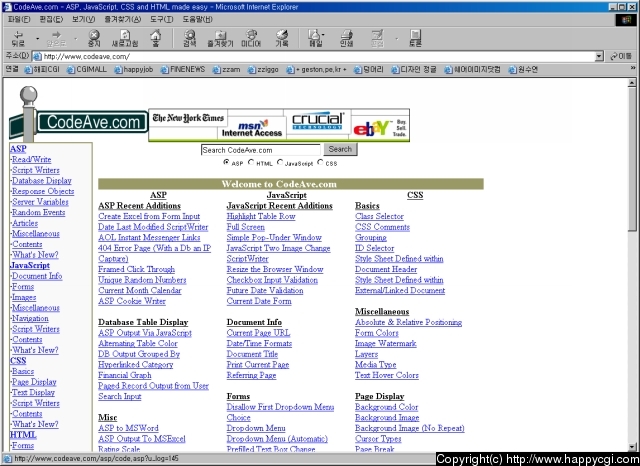Click the address bar URL field

point(313,56)
